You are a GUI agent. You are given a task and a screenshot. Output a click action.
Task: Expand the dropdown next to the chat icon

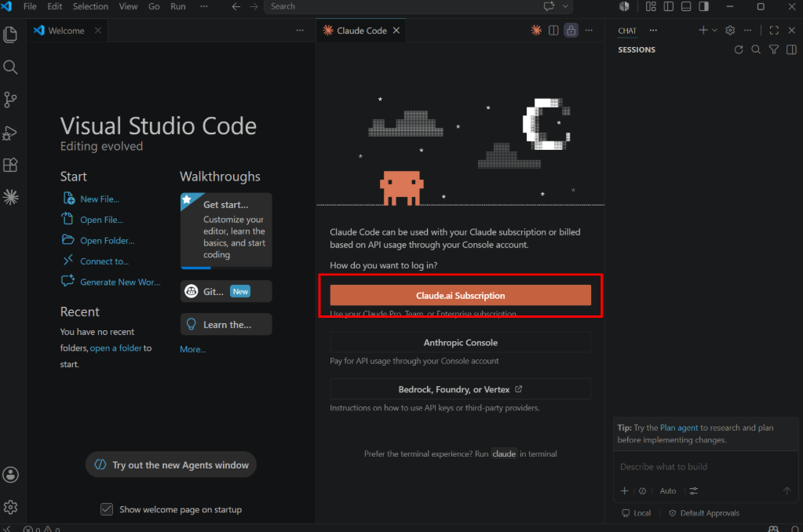pos(565,6)
